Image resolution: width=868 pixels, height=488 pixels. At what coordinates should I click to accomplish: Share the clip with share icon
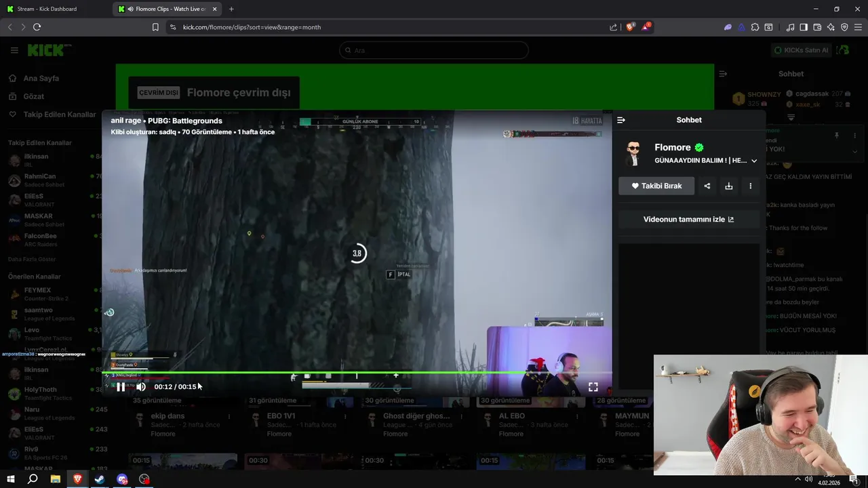pyautogui.click(x=707, y=186)
